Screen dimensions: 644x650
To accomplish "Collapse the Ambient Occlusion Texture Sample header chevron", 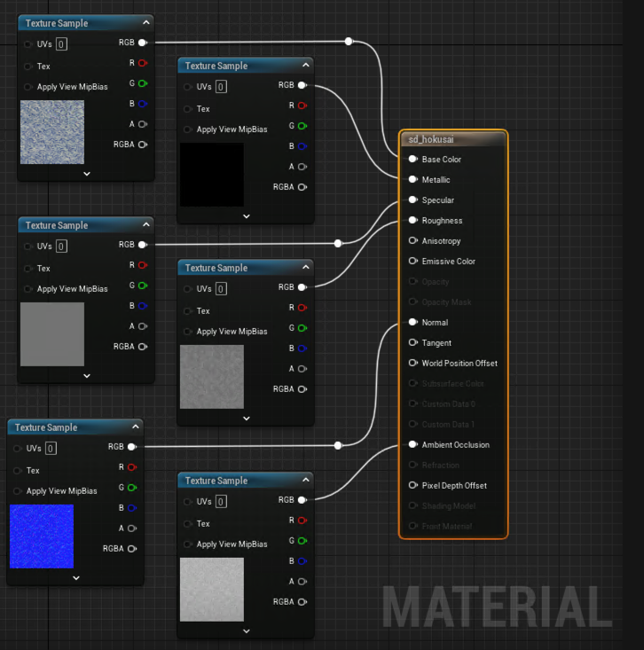I will pos(306,480).
